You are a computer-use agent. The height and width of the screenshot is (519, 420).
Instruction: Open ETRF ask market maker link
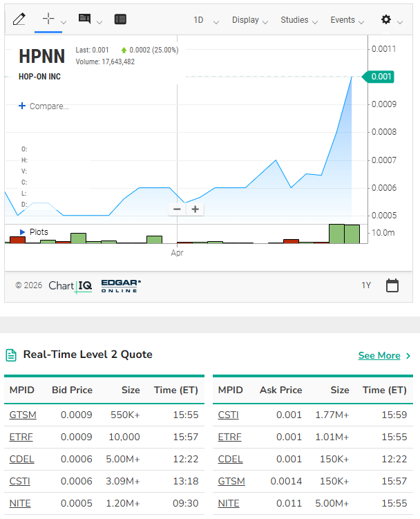[x=230, y=437]
